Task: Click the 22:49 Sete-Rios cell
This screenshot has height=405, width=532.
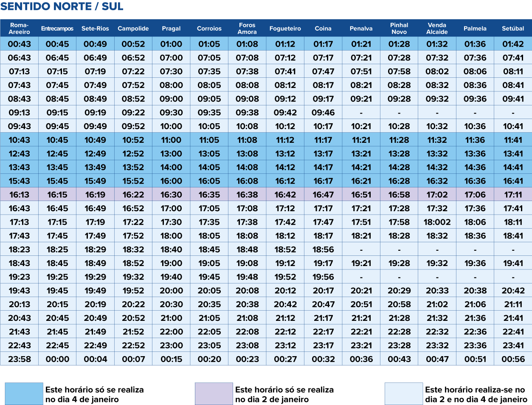Action: tap(95, 346)
